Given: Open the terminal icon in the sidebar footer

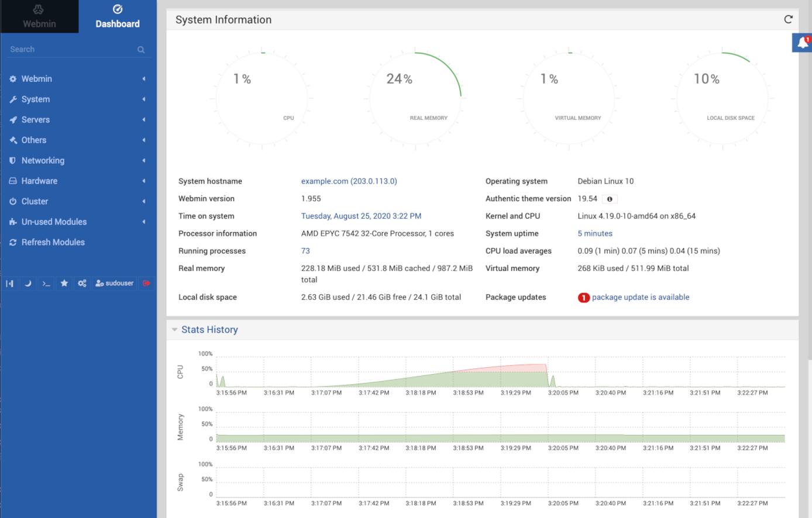Looking at the screenshot, I should click(x=46, y=283).
